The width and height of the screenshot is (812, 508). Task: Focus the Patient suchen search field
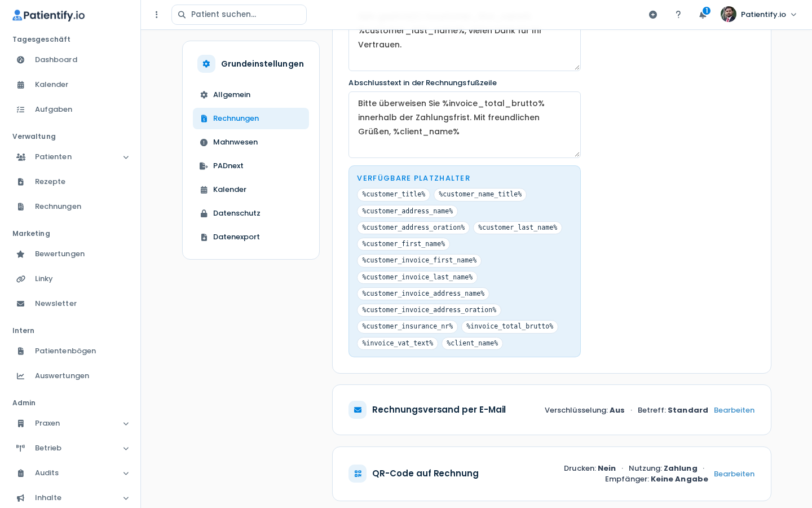[239, 15]
